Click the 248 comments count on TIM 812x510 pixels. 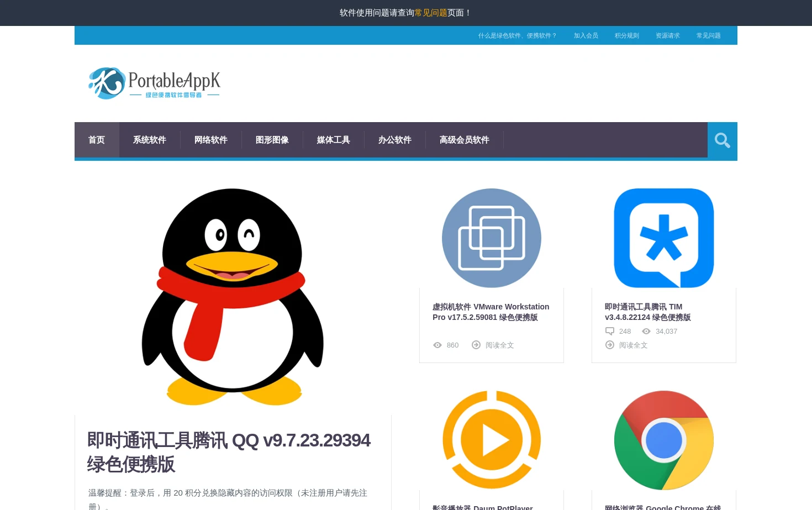(x=625, y=332)
